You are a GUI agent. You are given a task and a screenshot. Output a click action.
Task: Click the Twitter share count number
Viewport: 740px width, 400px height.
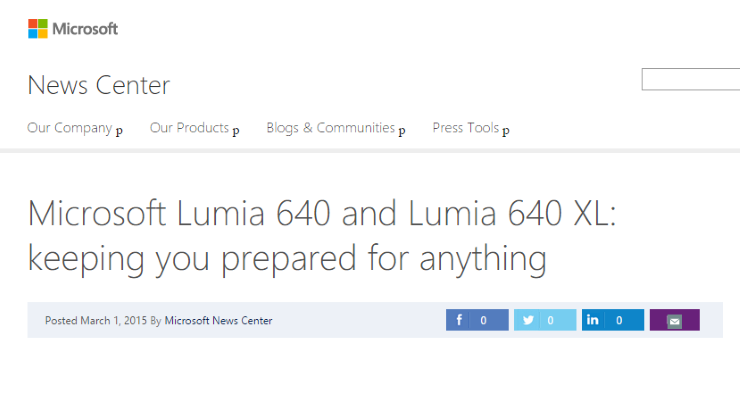click(x=551, y=320)
